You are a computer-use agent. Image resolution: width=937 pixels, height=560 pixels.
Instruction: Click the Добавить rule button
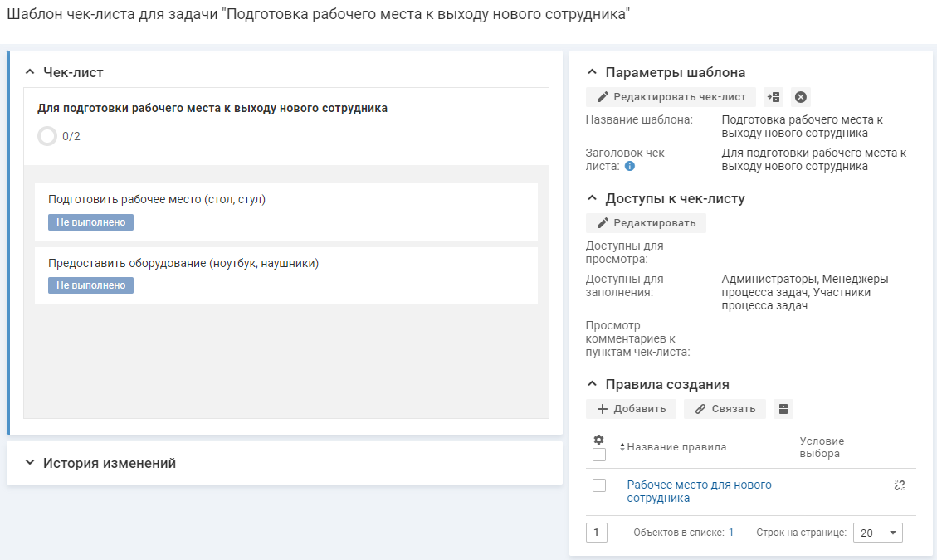631,409
